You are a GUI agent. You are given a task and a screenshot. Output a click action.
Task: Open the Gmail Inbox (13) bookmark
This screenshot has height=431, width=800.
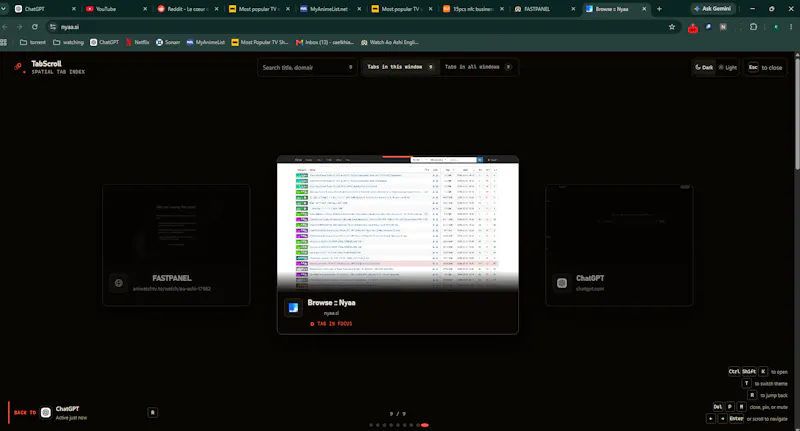pyautogui.click(x=325, y=42)
